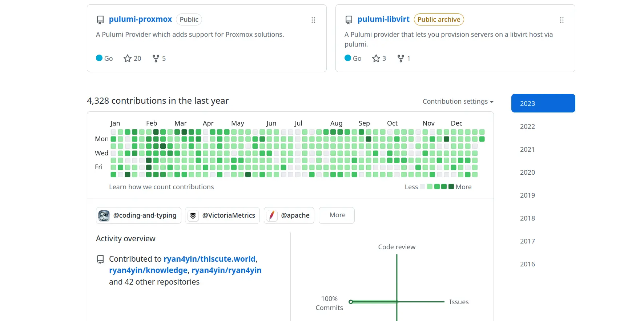
Task: Click the darkest green legend square
Action: (x=451, y=187)
